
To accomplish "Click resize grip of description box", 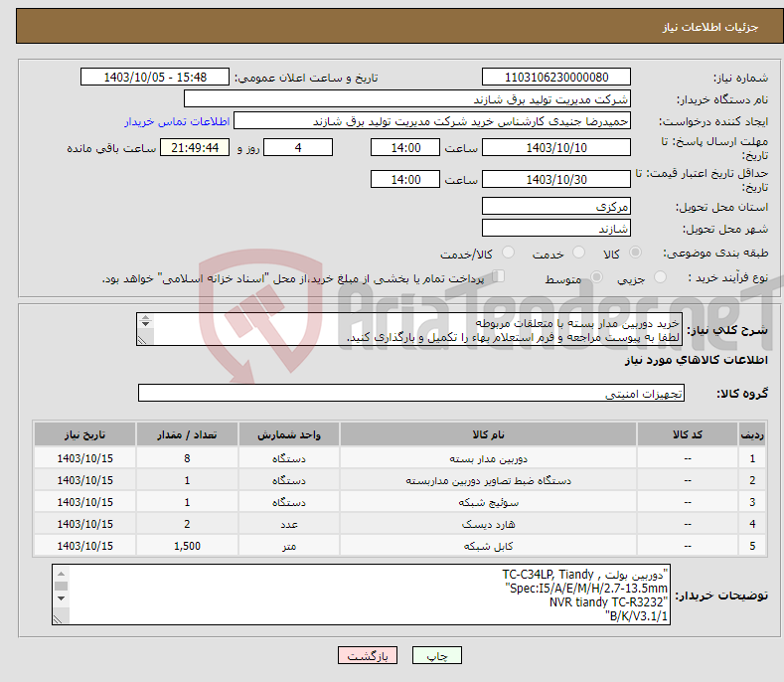I will pyautogui.click(x=142, y=340).
